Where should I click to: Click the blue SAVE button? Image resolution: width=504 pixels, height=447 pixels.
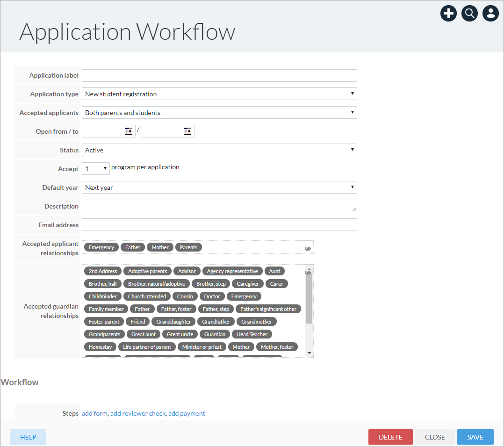[475, 437]
